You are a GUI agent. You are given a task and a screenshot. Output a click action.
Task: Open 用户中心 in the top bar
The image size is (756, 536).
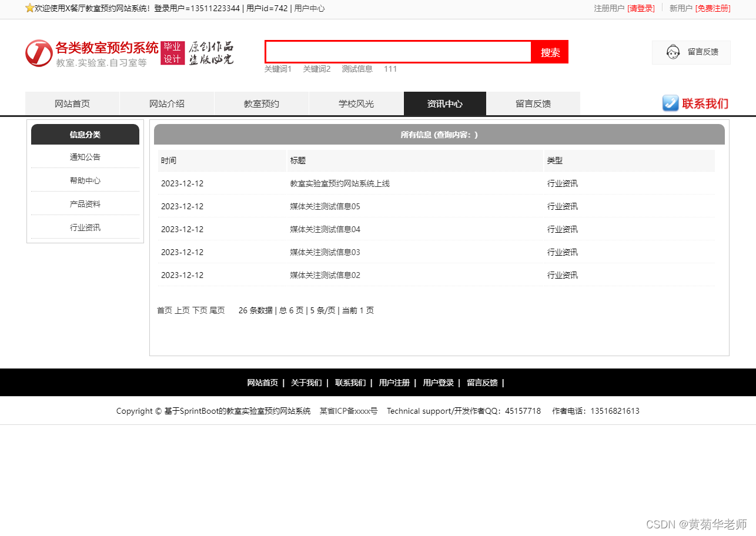(x=309, y=8)
